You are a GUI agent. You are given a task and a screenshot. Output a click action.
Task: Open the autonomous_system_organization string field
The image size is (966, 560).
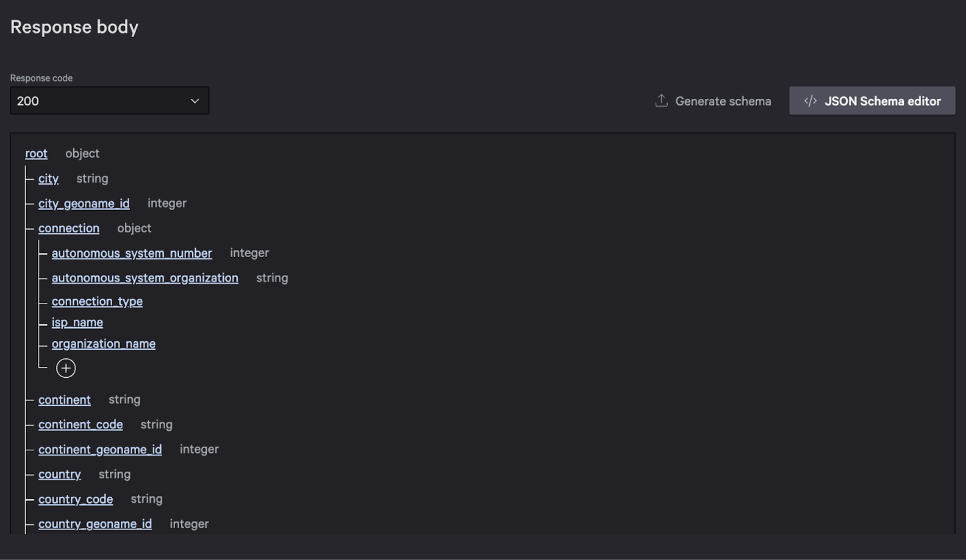[145, 277]
